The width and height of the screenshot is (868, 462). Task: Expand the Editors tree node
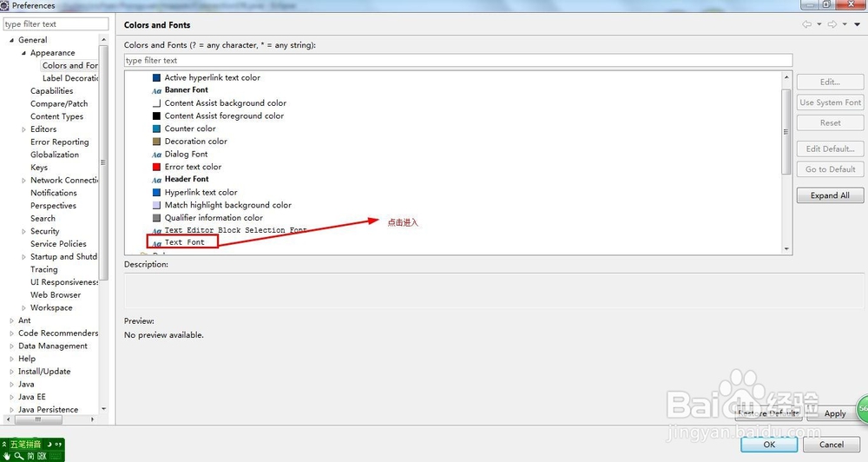tap(23, 129)
